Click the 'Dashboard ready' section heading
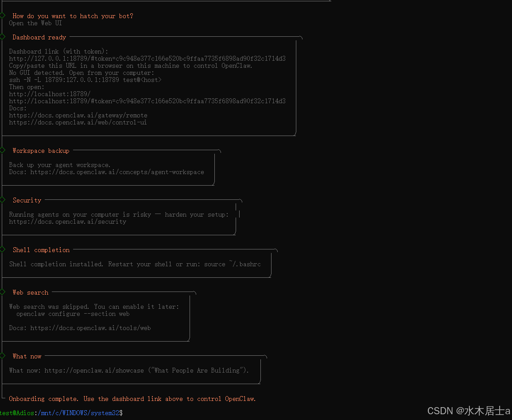Screen dimensions: 512x420 [39, 37]
